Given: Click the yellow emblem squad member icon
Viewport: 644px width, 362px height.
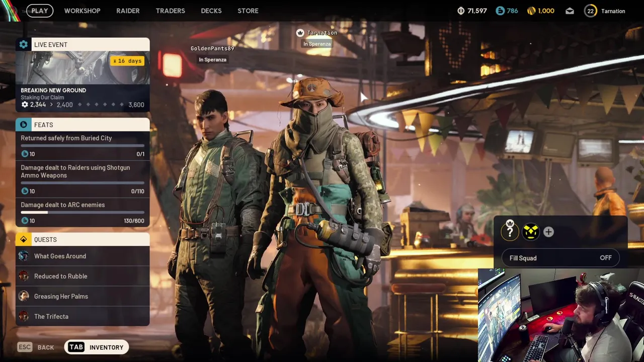Looking at the screenshot, I should 530,231.
